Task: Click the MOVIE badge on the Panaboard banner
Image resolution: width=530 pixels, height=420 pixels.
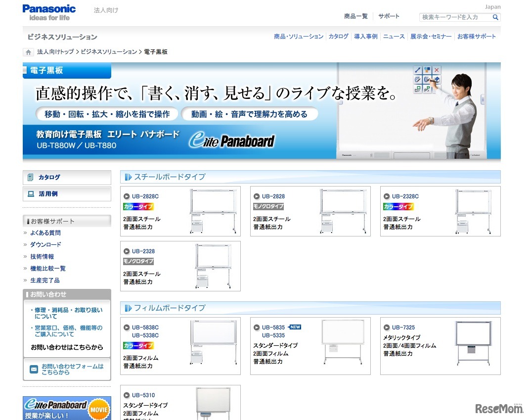Action: pyautogui.click(x=98, y=409)
